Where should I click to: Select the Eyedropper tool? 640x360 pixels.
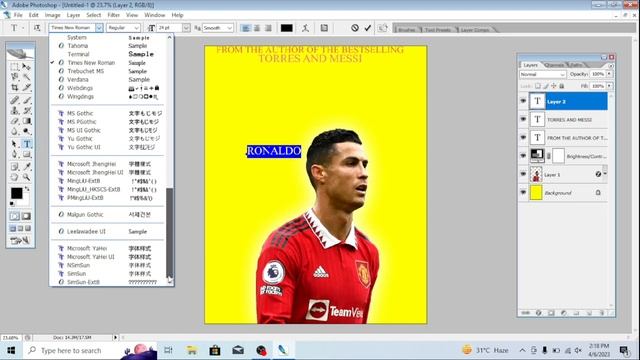(27, 167)
